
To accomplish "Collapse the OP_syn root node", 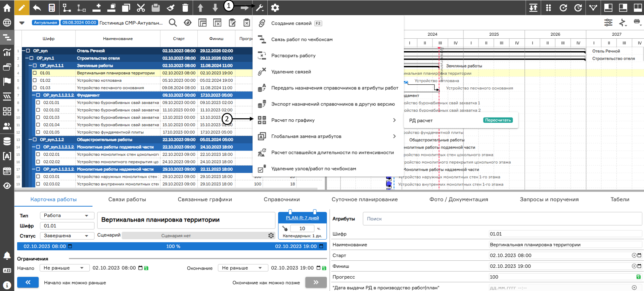I will (x=24, y=51).
